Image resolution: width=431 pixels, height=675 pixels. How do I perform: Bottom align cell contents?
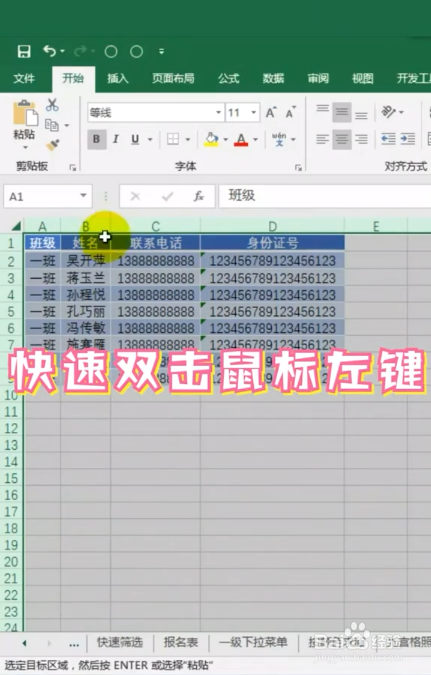(x=361, y=113)
